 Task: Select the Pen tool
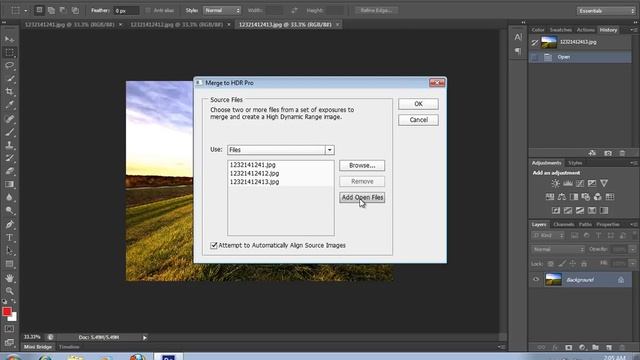tap(9, 224)
